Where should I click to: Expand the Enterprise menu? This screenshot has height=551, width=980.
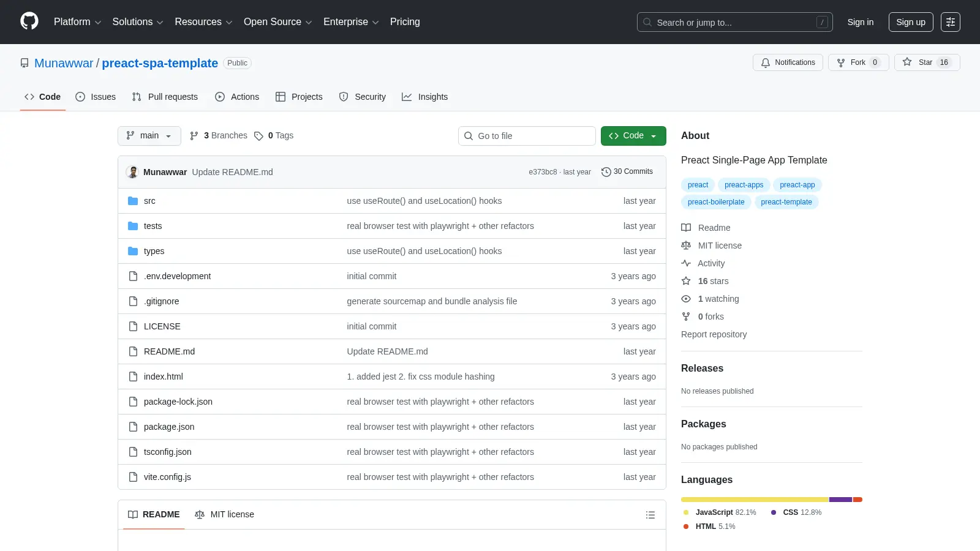pyautogui.click(x=351, y=22)
